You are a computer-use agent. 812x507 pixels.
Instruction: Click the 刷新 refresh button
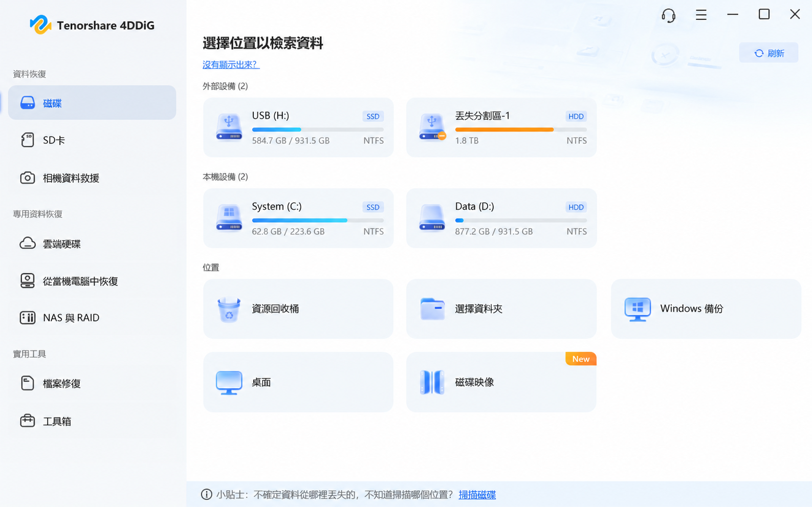(769, 53)
